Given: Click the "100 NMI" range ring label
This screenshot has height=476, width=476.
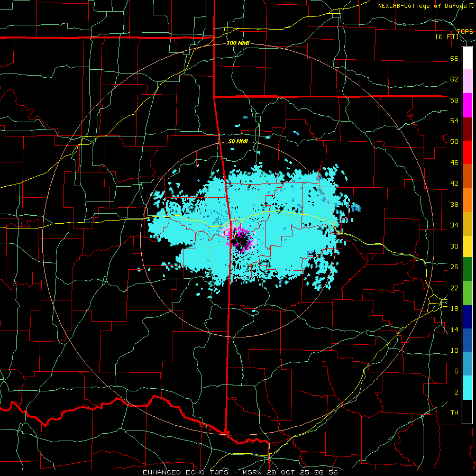Looking at the screenshot, I should (x=238, y=43).
